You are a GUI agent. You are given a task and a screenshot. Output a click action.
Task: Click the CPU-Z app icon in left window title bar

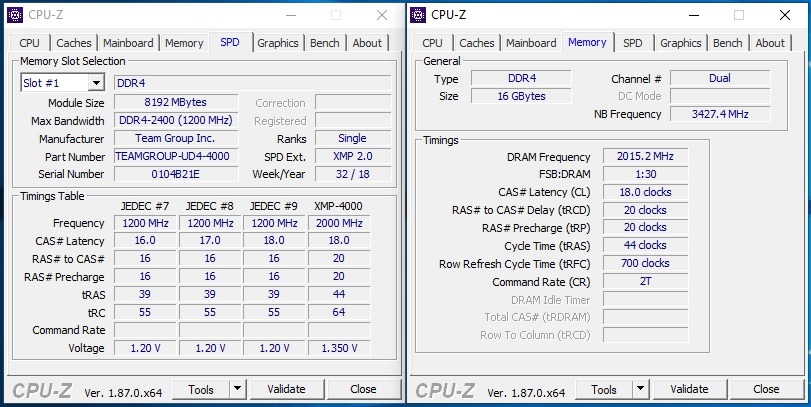(x=15, y=16)
